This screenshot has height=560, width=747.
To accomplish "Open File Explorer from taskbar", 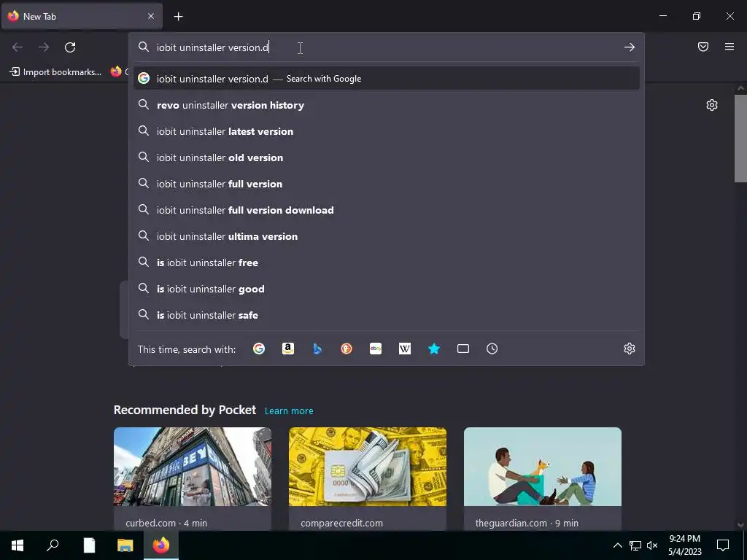I will [x=125, y=545].
